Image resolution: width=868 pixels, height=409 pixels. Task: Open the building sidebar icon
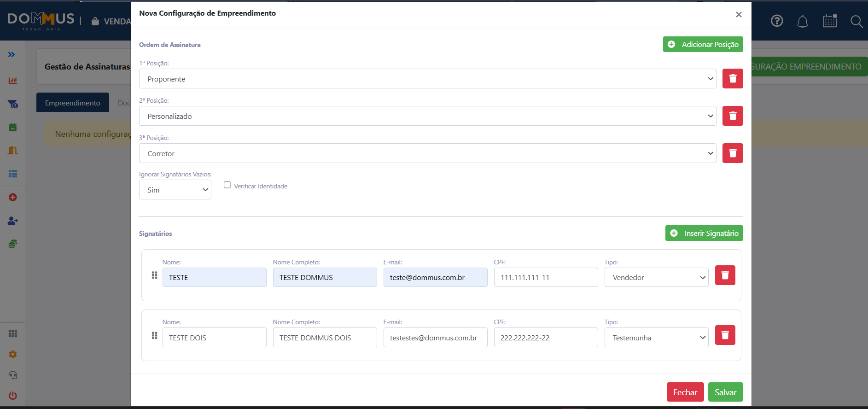13,151
